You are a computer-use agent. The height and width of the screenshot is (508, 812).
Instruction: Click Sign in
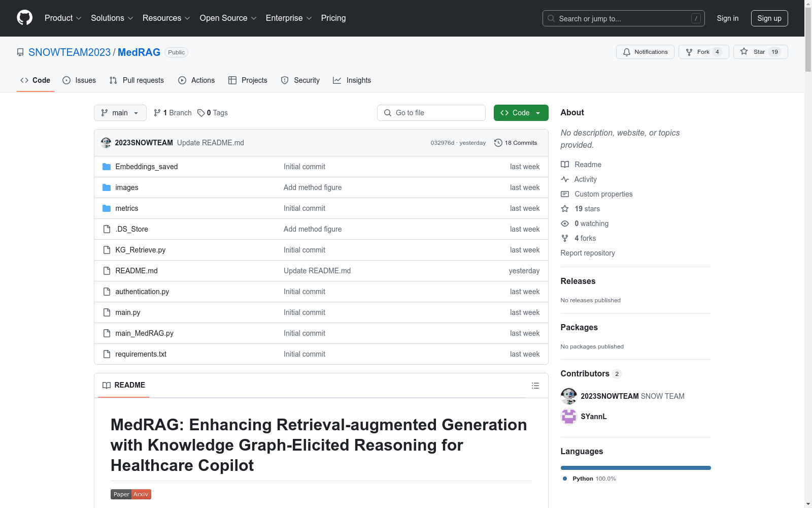point(728,18)
